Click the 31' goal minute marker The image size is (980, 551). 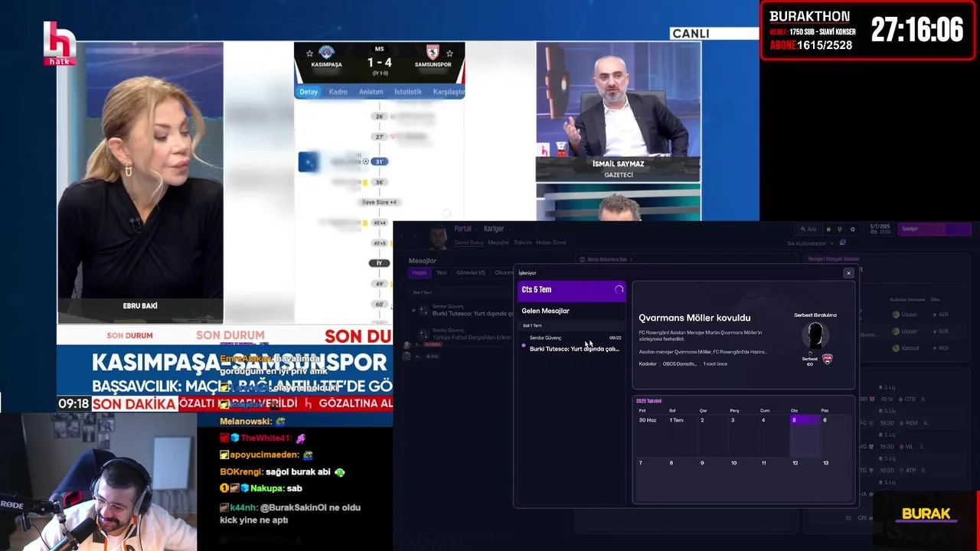pyautogui.click(x=380, y=161)
